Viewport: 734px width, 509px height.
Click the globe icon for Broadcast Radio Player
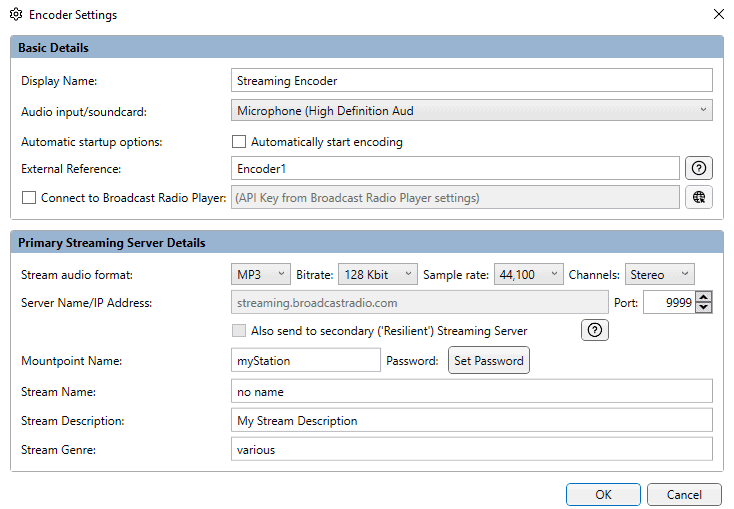click(x=698, y=197)
